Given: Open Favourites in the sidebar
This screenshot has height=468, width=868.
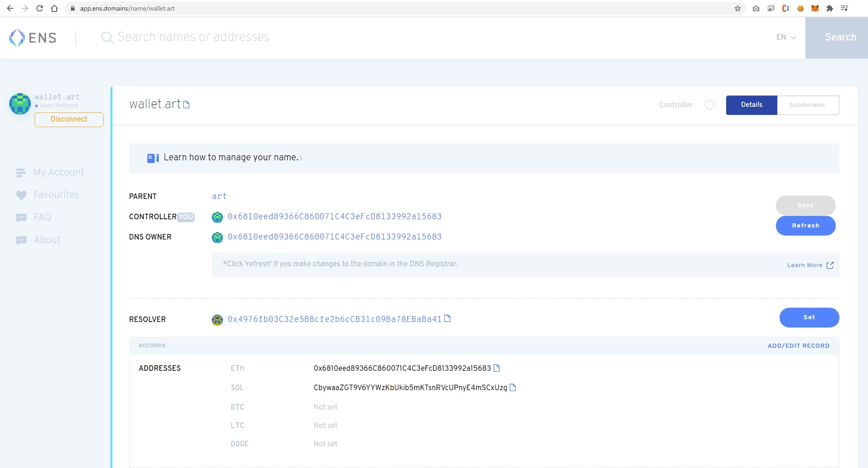Looking at the screenshot, I should [x=47, y=195].
